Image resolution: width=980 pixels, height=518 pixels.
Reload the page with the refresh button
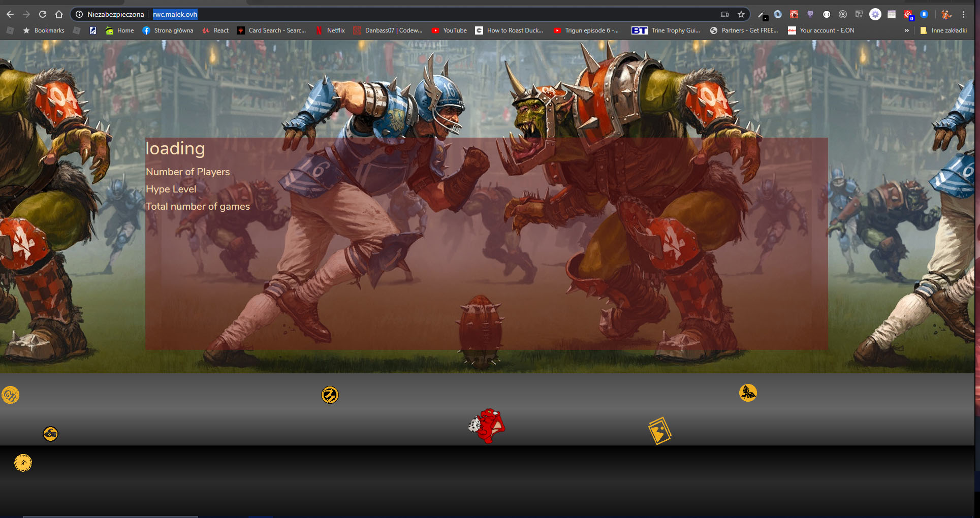click(43, 14)
